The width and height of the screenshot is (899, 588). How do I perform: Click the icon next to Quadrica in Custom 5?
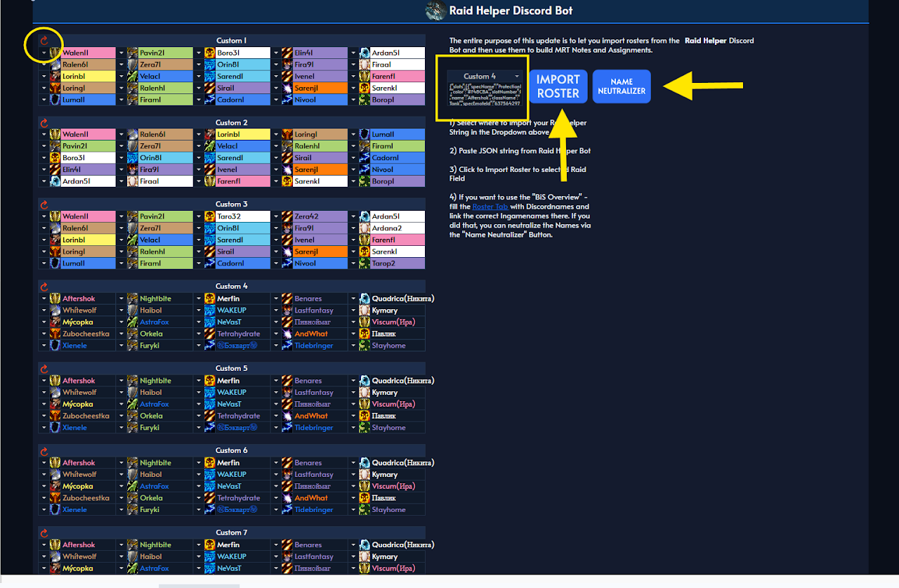pos(365,381)
